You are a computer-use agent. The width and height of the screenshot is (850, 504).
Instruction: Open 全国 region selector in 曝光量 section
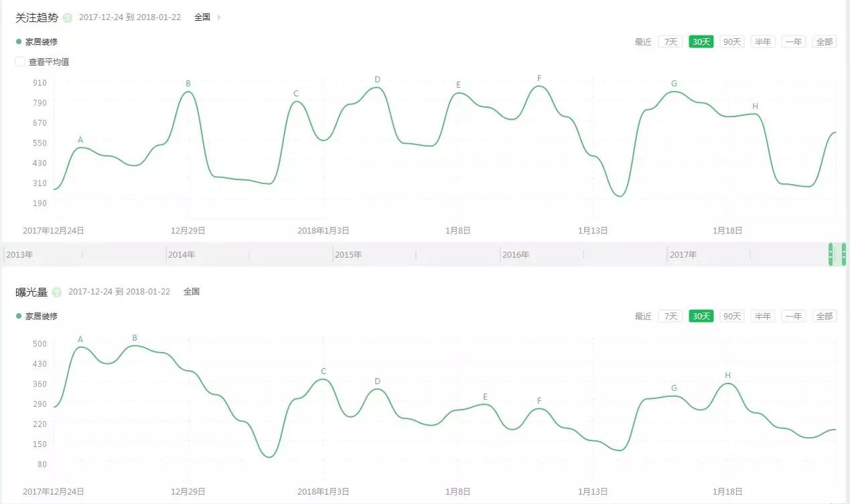[192, 292]
